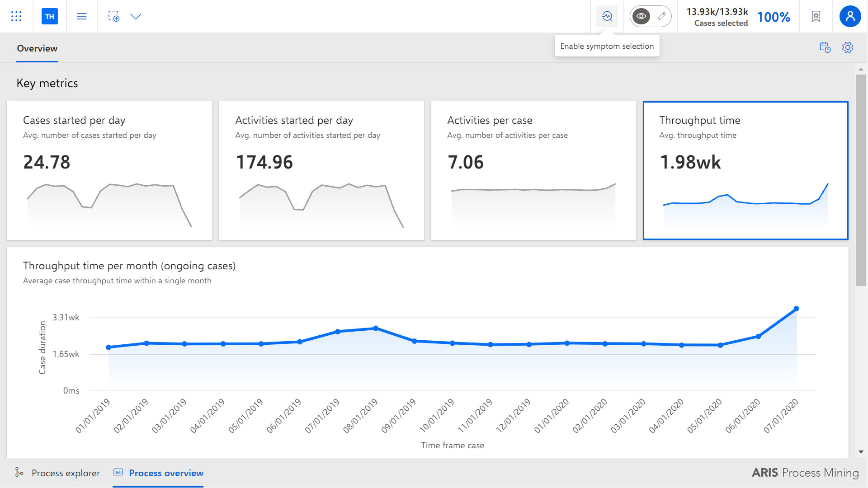Screen dimensions: 868x488
Task: Open the user profile avatar
Action: (x=850, y=16)
